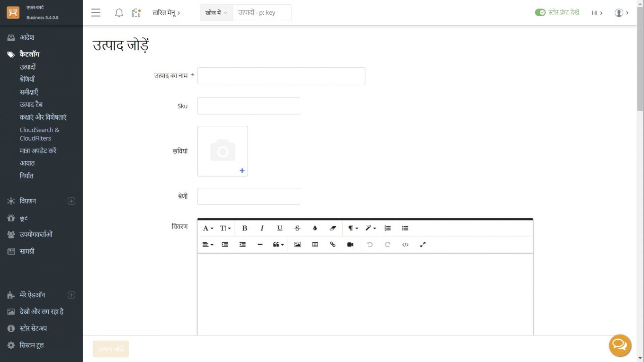Open the code view of the editor
This screenshot has height=362, width=644.
(405, 244)
